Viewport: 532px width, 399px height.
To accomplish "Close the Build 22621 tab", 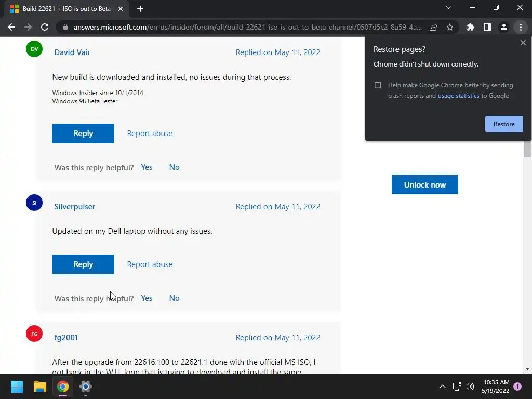I will coord(121,9).
